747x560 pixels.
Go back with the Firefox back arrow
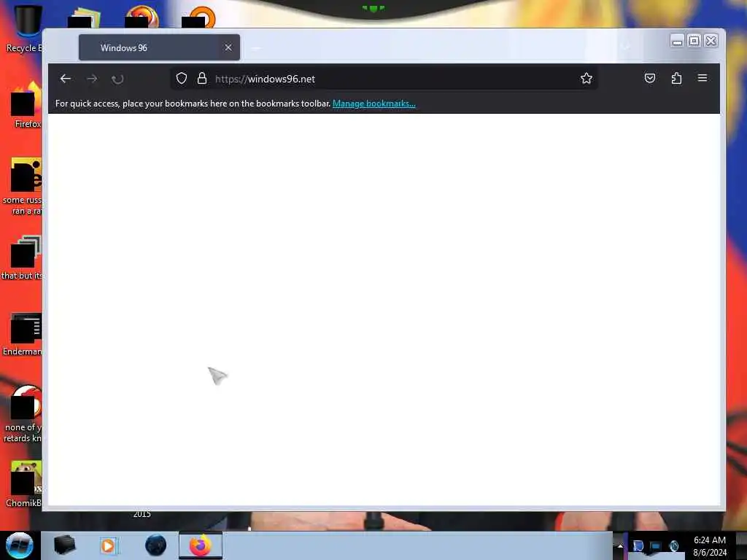[x=65, y=79]
